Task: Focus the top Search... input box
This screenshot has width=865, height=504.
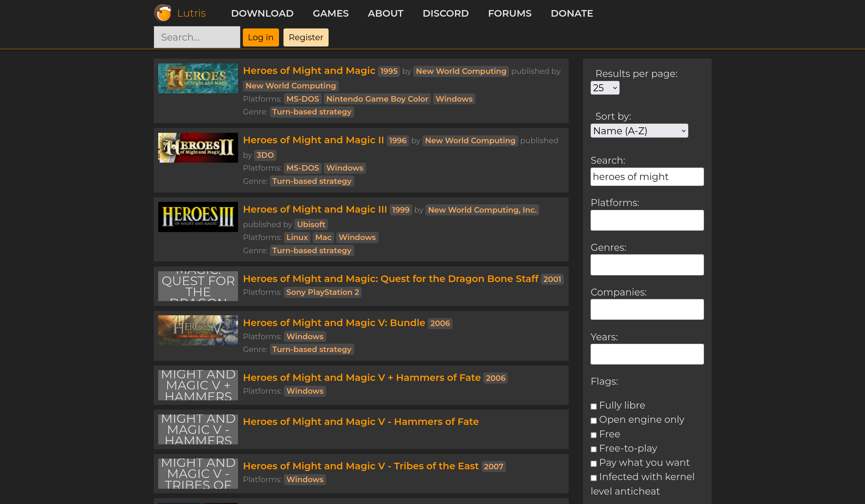Action: (197, 37)
